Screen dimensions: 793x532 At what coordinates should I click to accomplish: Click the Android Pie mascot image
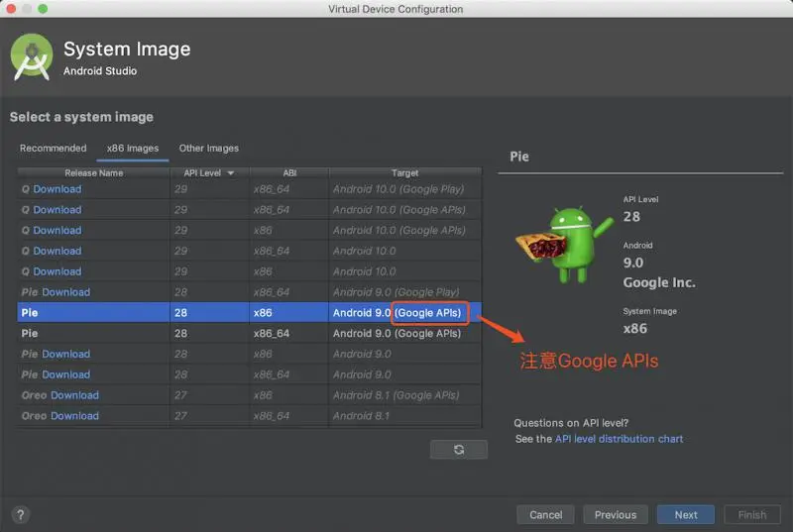point(564,245)
